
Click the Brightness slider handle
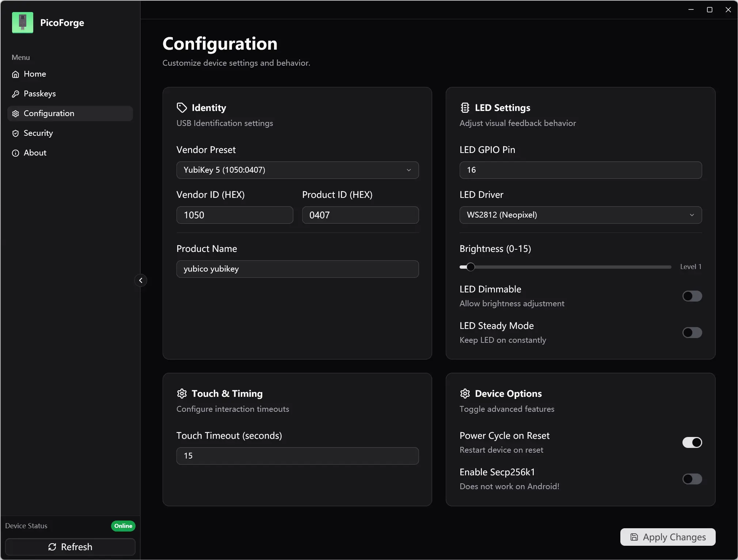tap(471, 267)
